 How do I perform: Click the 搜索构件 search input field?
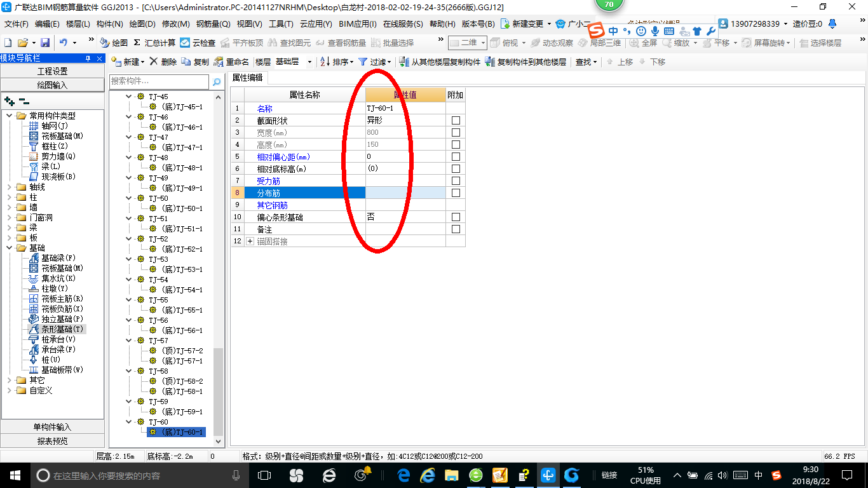pyautogui.click(x=159, y=81)
